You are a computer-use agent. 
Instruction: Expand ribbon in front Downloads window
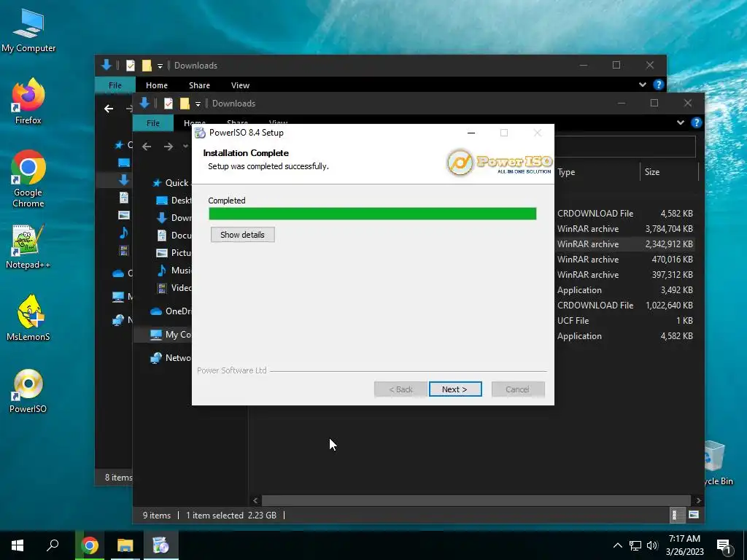click(681, 122)
